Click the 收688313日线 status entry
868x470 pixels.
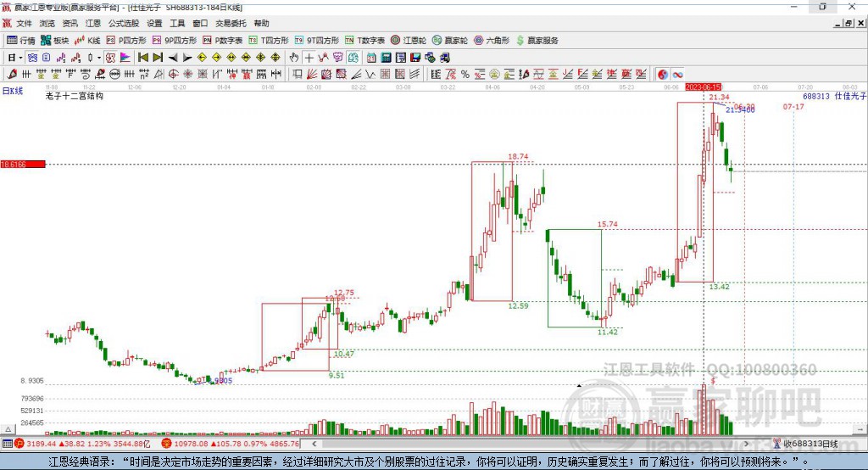pyautogui.click(x=810, y=444)
